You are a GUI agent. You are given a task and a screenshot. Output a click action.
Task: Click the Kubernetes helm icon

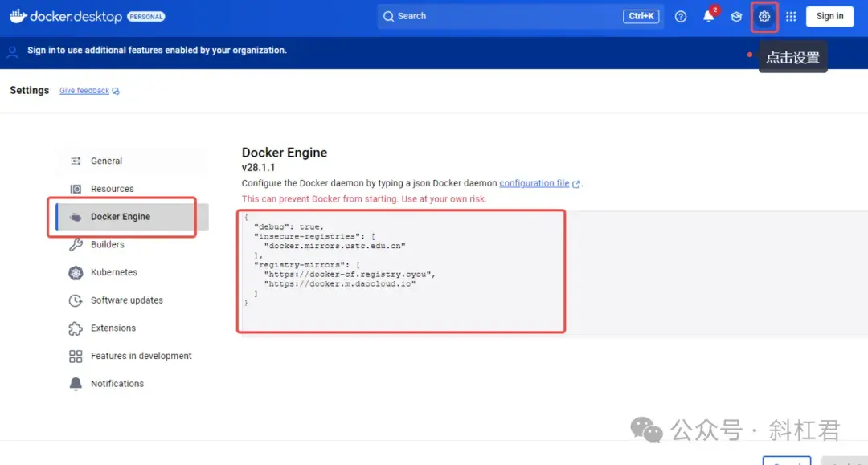point(76,273)
